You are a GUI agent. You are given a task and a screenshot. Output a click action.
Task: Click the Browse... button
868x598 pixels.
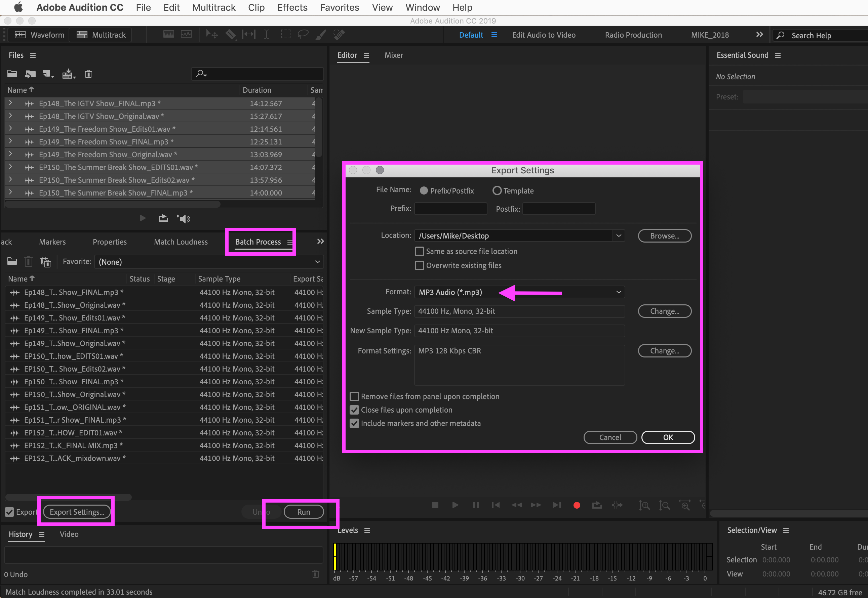(x=665, y=236)
